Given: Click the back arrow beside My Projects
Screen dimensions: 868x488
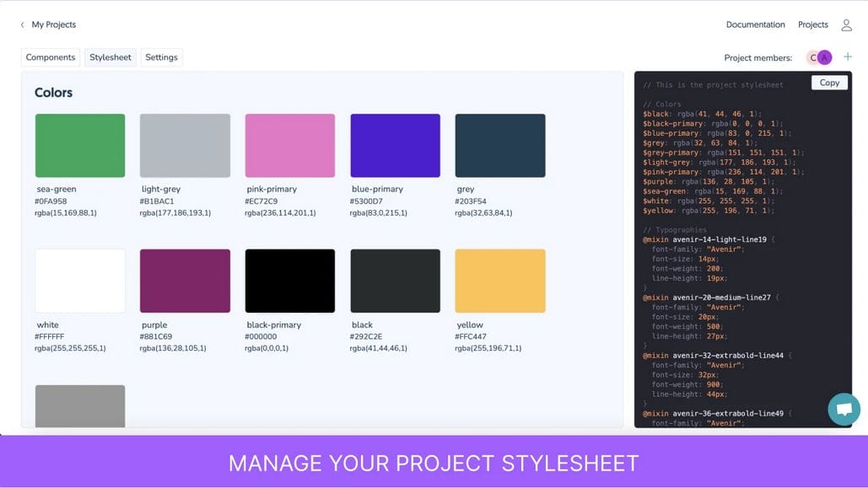Looking at the screenshot, I should (x=23, y=25).
